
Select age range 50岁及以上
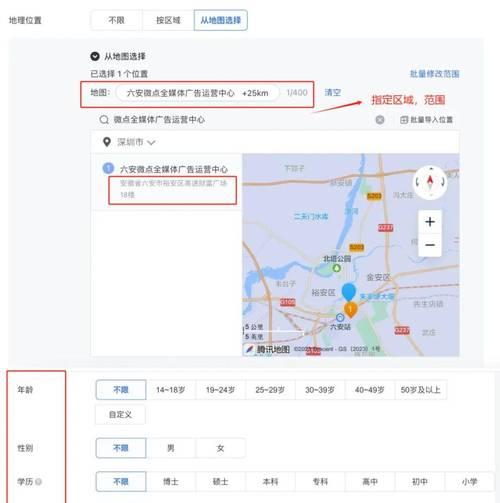pyautogui.click(x=421, y=390)
